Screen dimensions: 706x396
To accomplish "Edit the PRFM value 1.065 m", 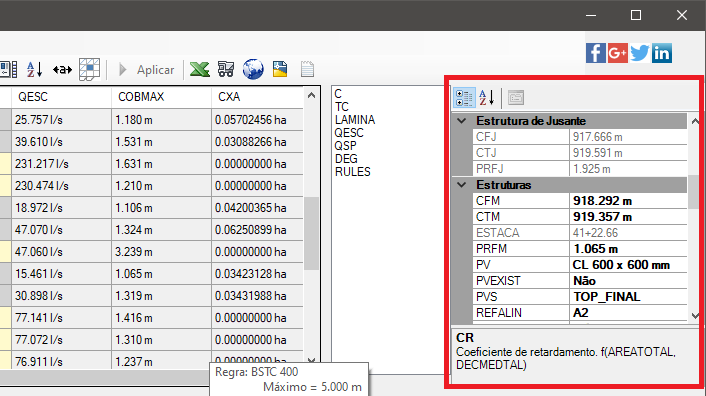I will click(x=628, y=249).
